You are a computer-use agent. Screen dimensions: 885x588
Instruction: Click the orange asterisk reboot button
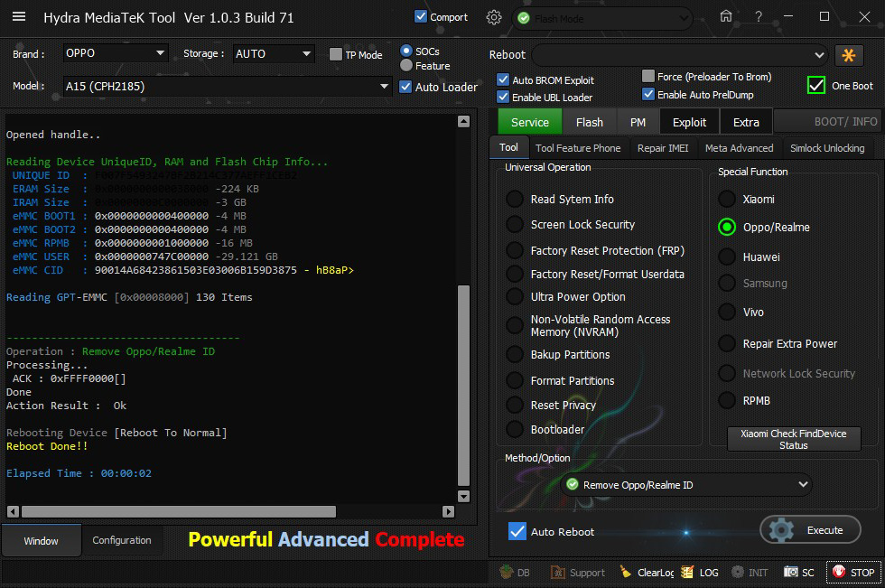pyautogui.click(x=849, y=55)
